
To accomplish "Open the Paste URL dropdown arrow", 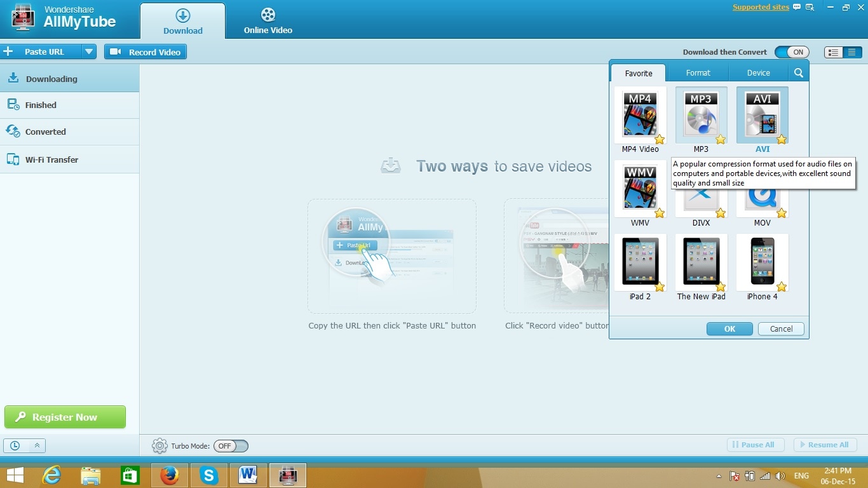I will (x=89, y=51).
